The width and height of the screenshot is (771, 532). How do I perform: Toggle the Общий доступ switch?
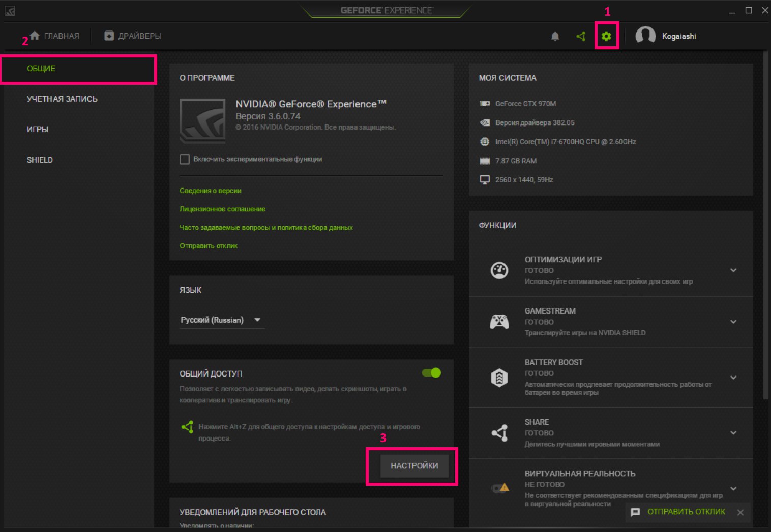pyautogui.click(x=431, y=373)
